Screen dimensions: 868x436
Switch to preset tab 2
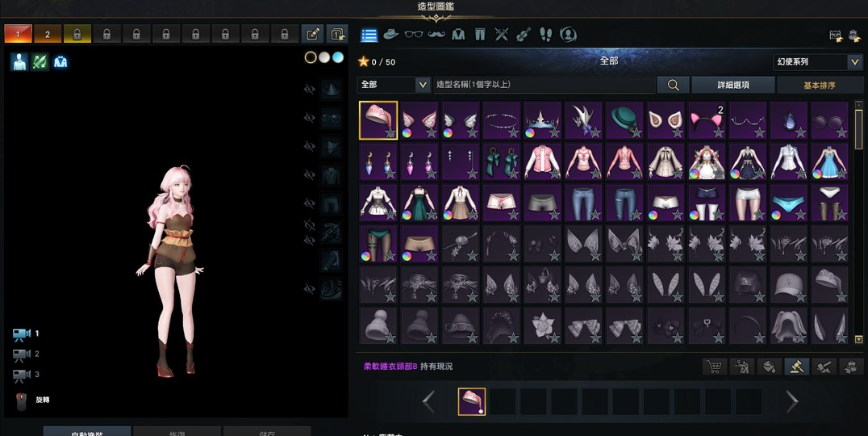pyautogui.click(x=48, y=35)
